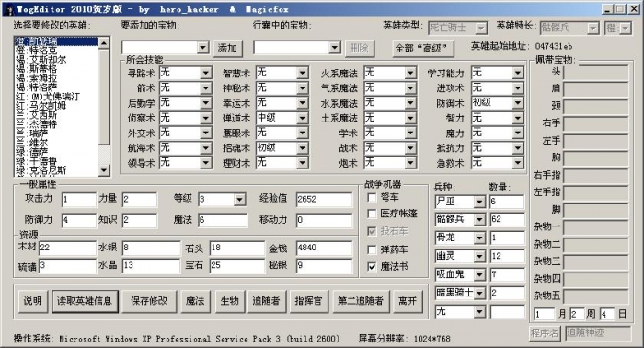
Task: Open the 火系魔法 skill dropdown
Action: click(410, 73)
